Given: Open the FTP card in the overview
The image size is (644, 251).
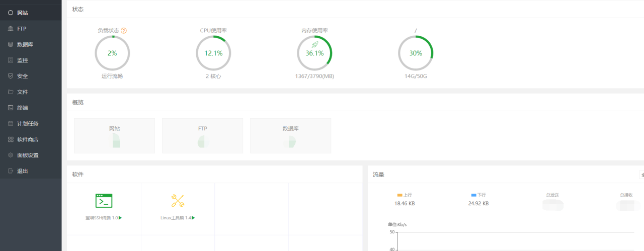Looking at the screenshot, I should (x=202, y=136).
